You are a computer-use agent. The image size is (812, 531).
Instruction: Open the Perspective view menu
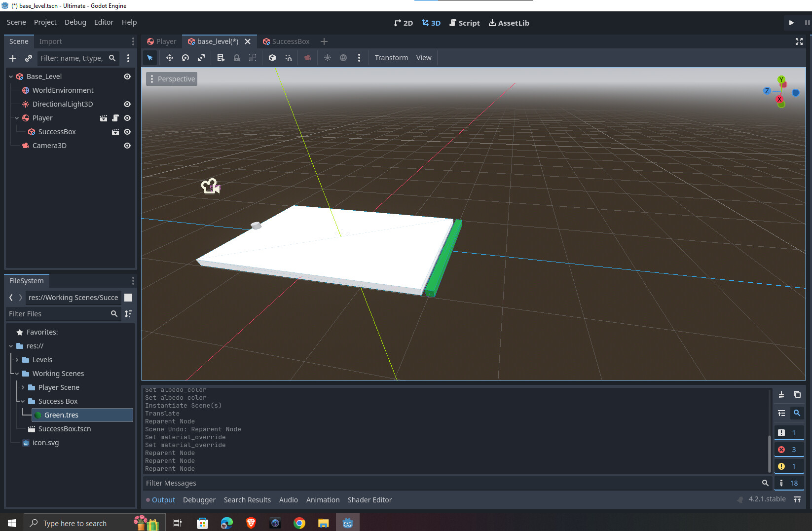tap(172, 79)
